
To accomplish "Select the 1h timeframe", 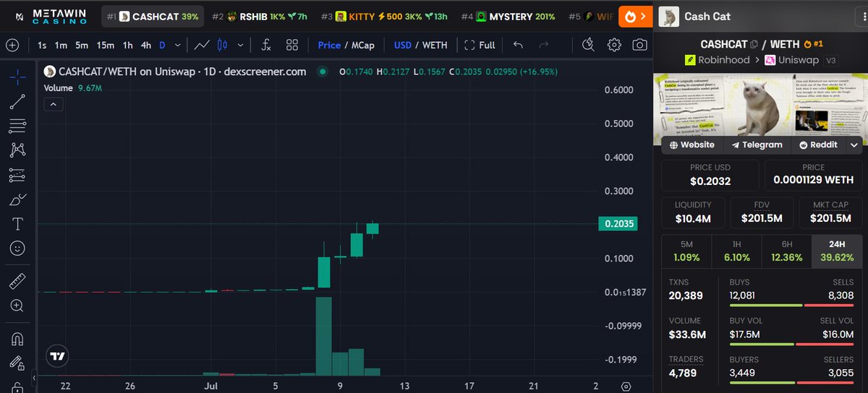I will pyautogui.click(x=127, y=45).
